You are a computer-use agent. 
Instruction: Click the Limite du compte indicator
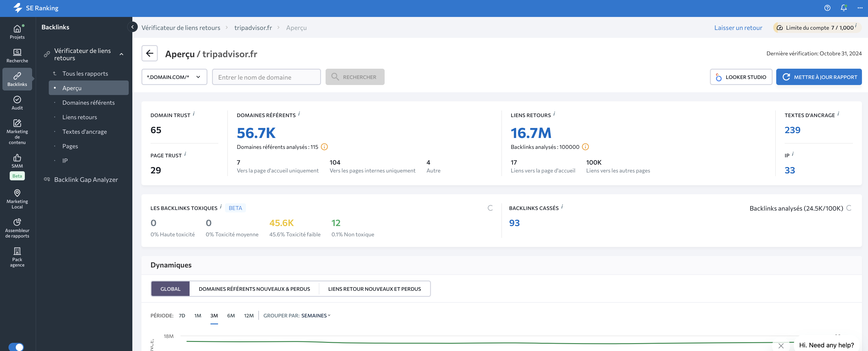[817, 28]
